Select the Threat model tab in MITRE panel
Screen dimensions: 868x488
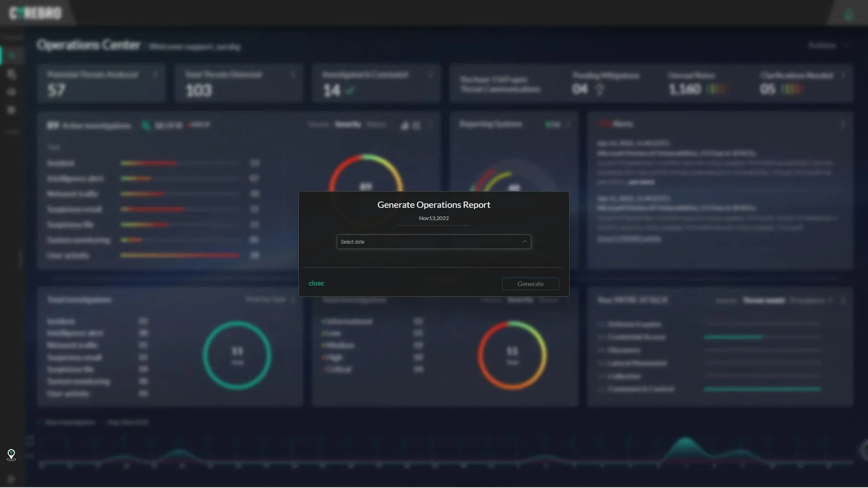coord(764,300)
